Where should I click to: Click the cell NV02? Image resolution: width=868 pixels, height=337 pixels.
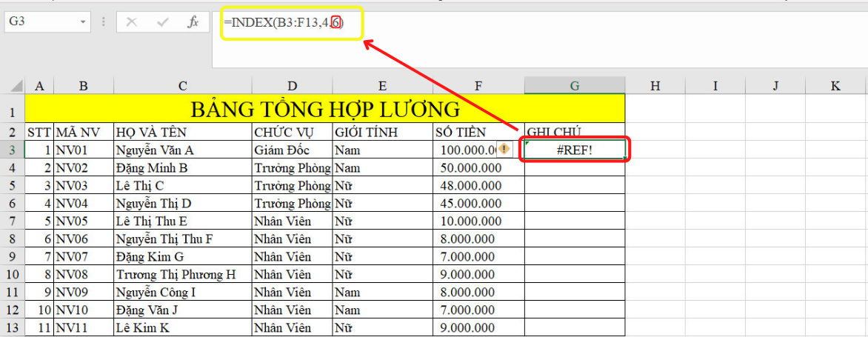pyautogui.click(x=84, y=167)
